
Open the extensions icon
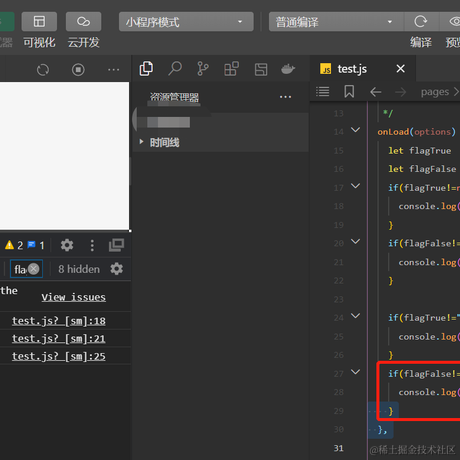point(232,69)
